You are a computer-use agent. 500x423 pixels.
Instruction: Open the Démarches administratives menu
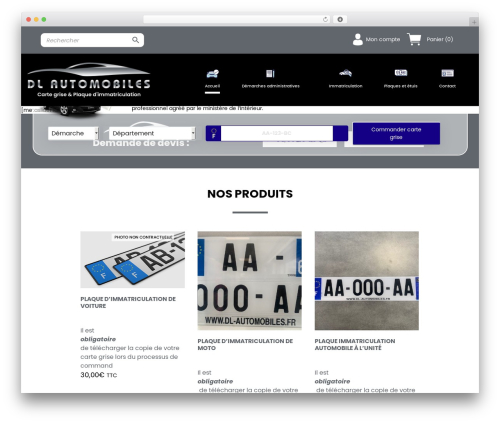coord(271,86)
